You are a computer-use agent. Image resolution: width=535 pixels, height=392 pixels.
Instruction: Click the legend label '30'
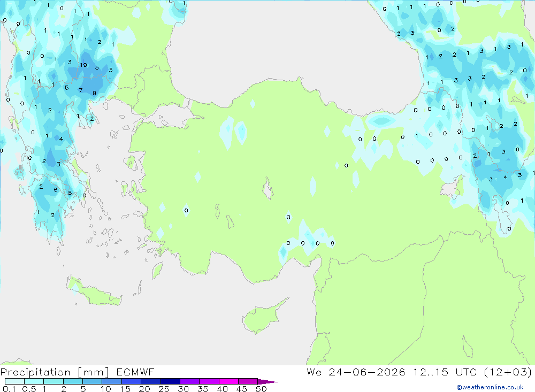[x=183, y=389]
